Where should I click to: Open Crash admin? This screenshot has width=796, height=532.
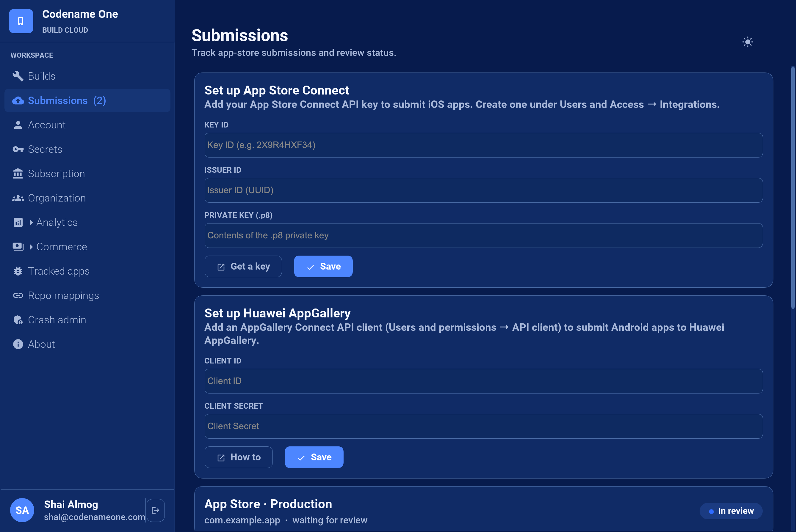(x=87, y=320)
